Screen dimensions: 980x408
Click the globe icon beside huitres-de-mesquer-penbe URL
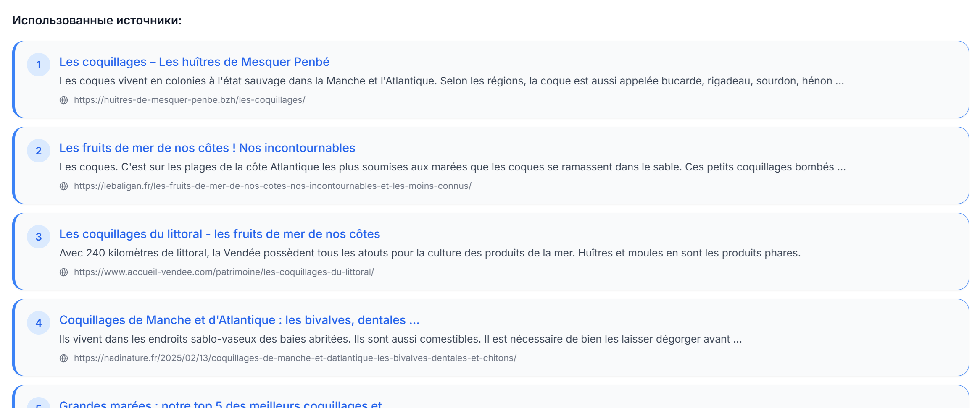[63, 100]
